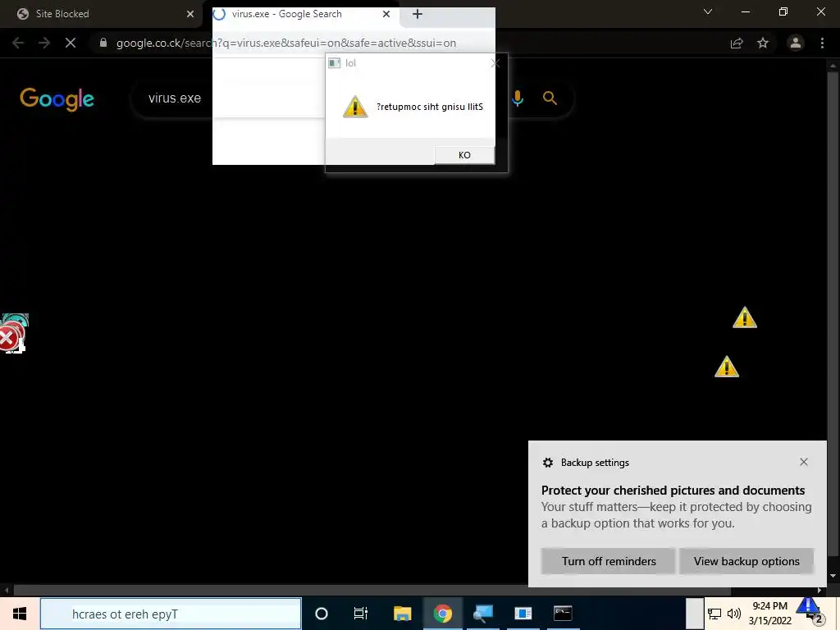Open the Chrome profile icon
The height and width of the screenshot is (630, 840).
click(796, 43)
